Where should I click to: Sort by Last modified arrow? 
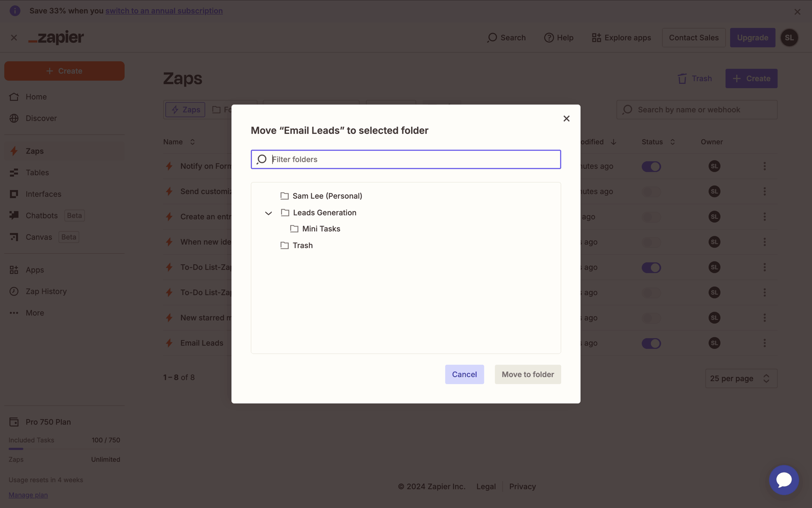[613, 142]
